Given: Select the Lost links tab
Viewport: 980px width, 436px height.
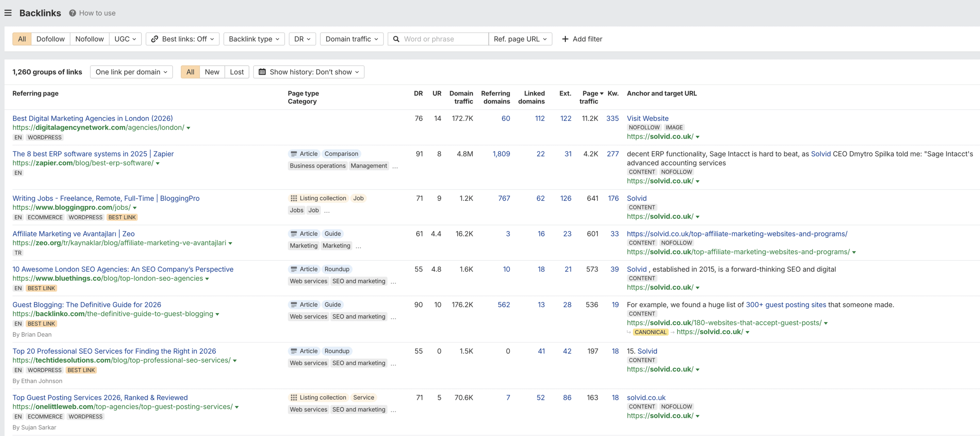Looking at the screenshot, I should 236,72.
